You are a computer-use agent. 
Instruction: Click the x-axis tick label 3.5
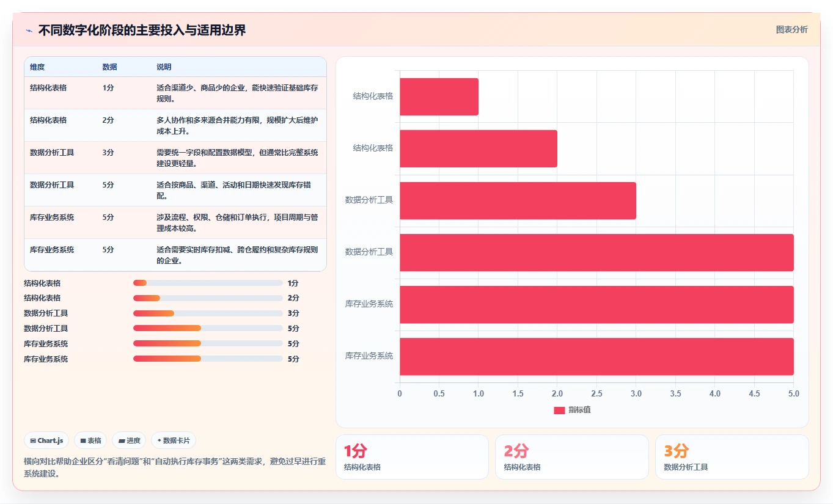click(x=675, y=394)
